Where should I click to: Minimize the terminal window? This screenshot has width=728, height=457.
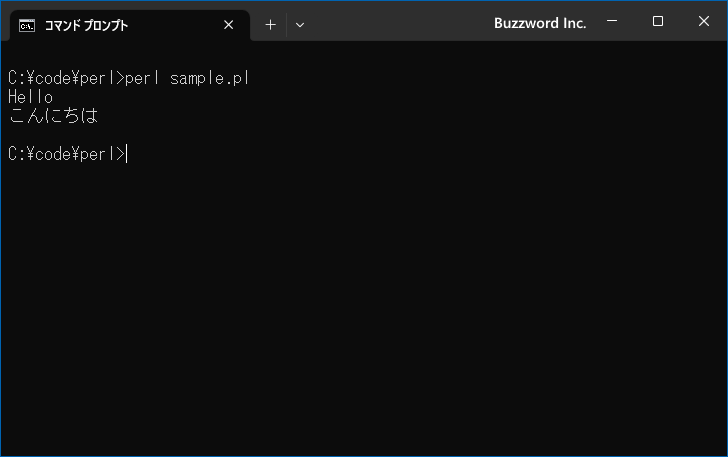pyautogui.click(x=612, y=21)
